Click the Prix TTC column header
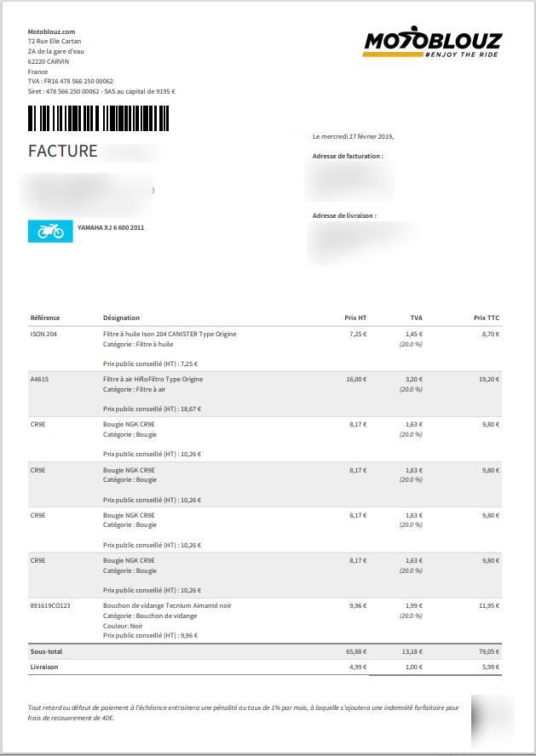This screenshot has width=536, height=756. [487, 318]
